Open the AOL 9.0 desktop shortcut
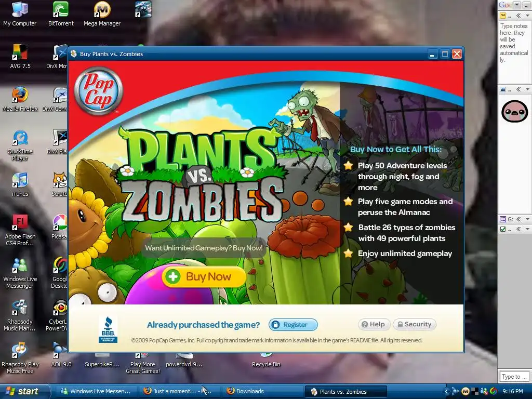The width and height of the screenshot is (532, 399). pos(61,355)
